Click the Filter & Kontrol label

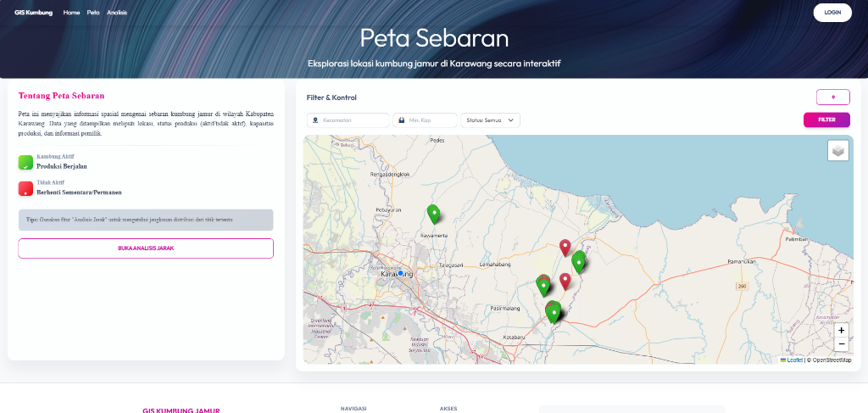pyautogui.click(x=331, y=98)
